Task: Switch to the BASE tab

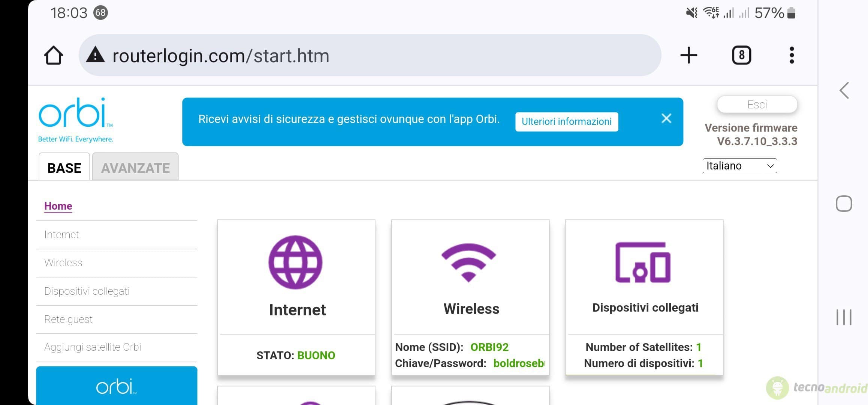Action: coord(64,167)
